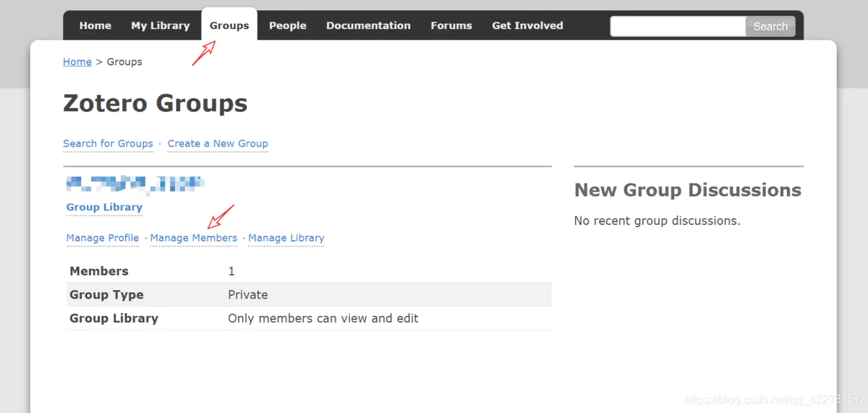Click the Group Type row label
The image size is (868, 413).
coord(106,295)
